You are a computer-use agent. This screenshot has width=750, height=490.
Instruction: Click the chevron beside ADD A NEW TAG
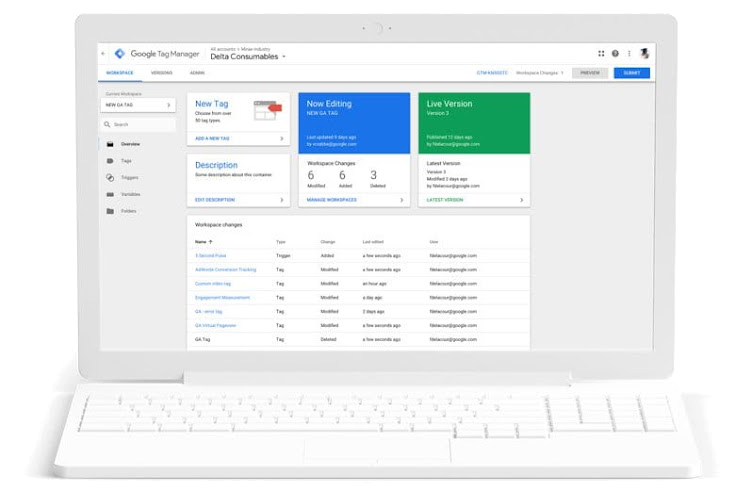(282, 138)
